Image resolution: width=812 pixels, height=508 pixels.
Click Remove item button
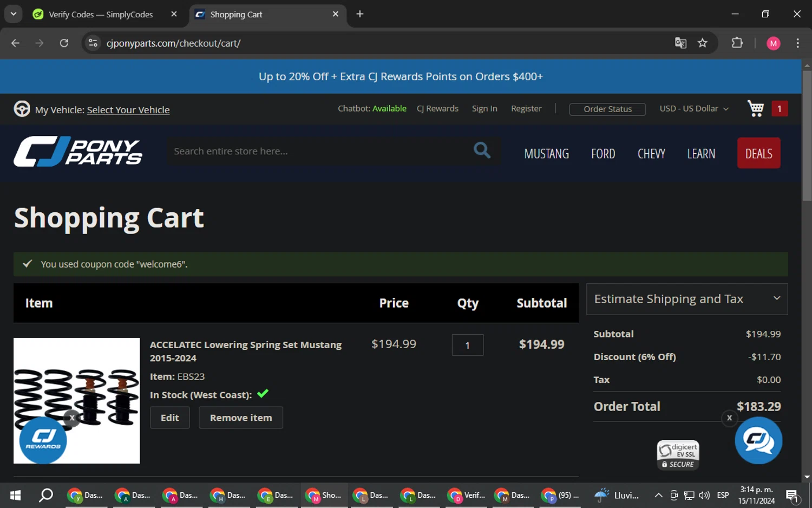point(241,418)
